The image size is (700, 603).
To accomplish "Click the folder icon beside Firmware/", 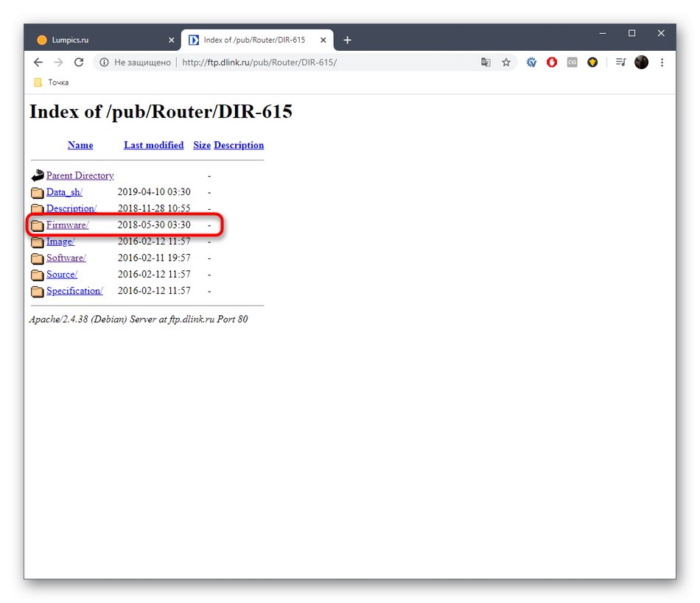I will coord(38,225).
